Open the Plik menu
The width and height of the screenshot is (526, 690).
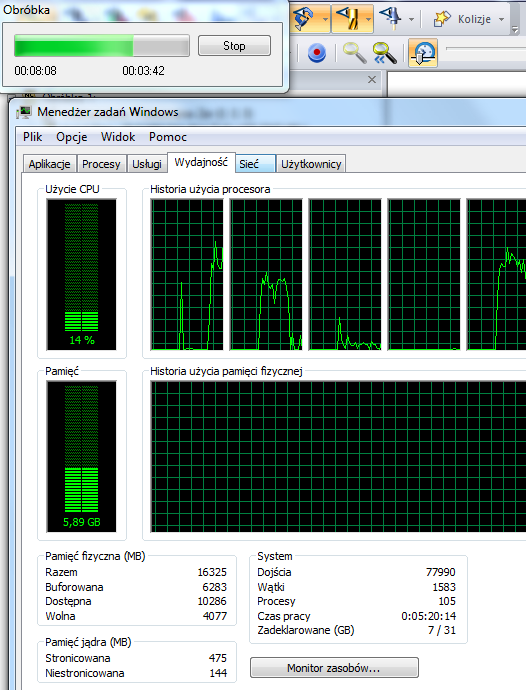point(33,137)
